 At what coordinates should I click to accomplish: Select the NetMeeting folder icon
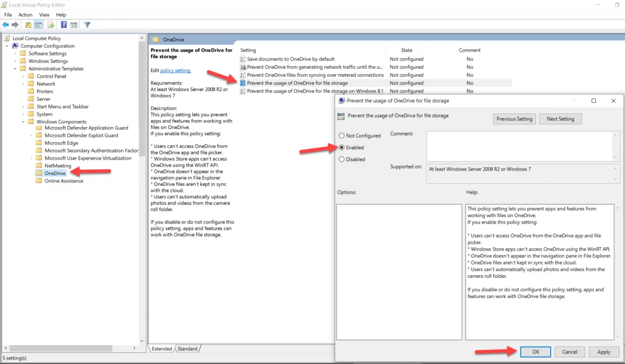click(x=39, y=166)
